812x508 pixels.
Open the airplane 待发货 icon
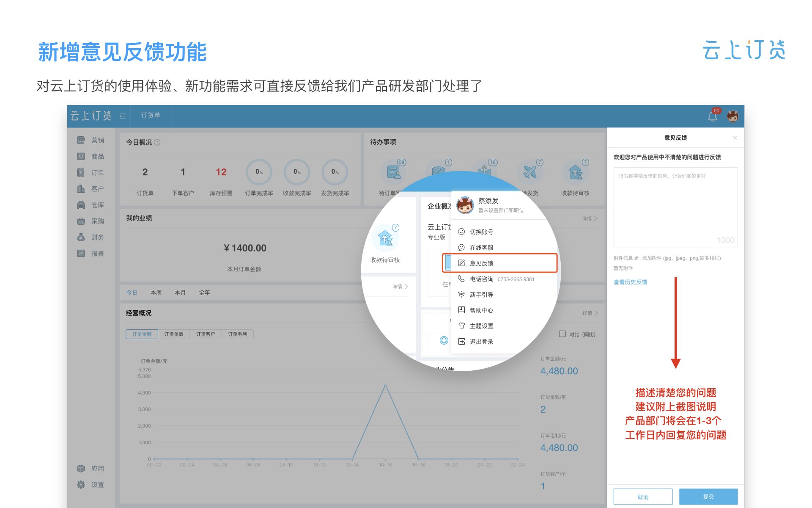(x=530, y=172)
